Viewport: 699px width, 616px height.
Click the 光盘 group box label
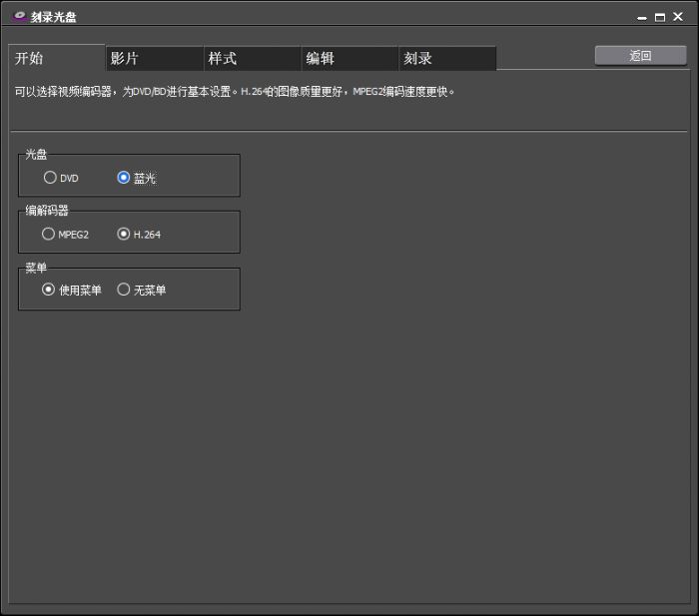click(36, 155)
